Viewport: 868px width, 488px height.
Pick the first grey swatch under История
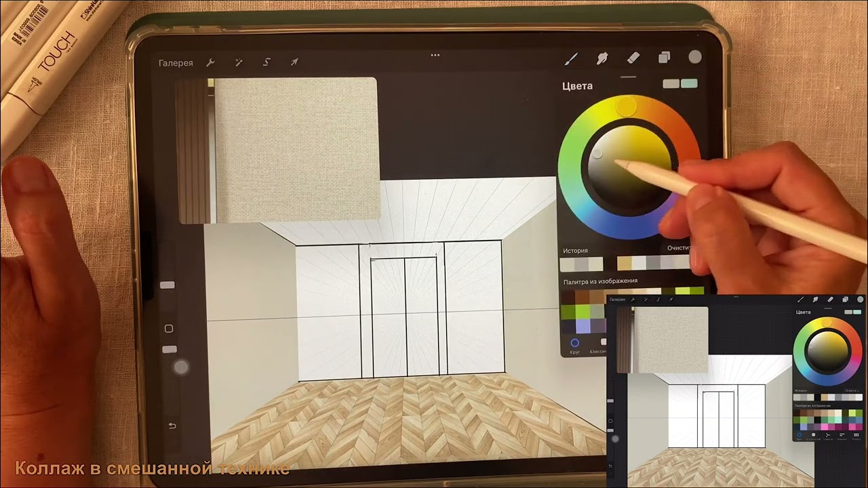tap(568, 264)
